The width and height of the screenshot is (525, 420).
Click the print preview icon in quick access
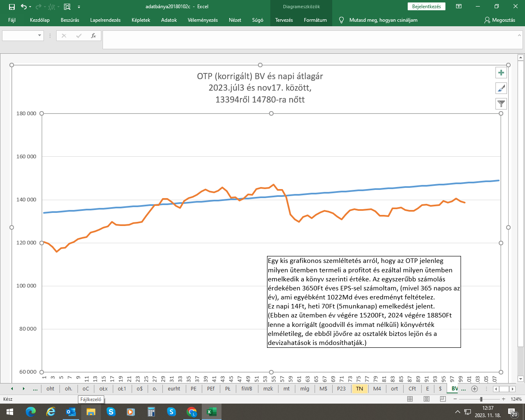pos(67,7)
